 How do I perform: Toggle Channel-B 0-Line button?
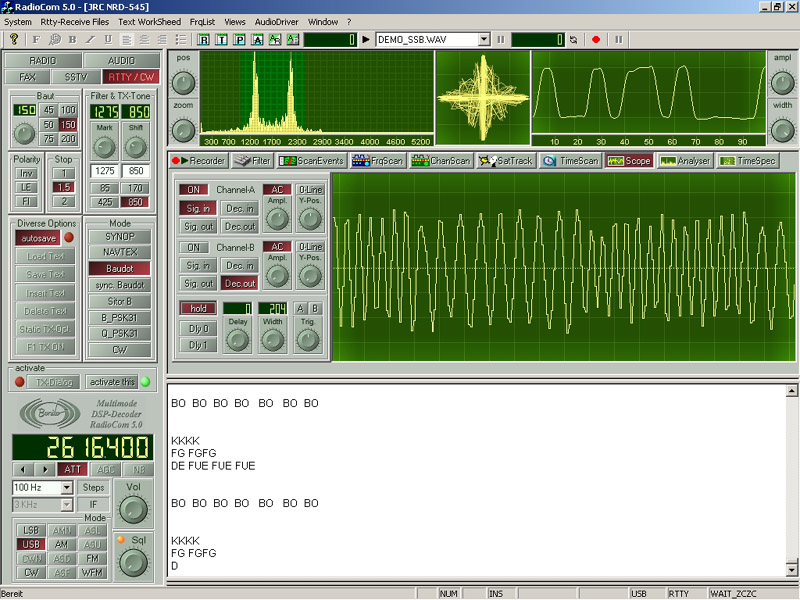pos(310,246)
